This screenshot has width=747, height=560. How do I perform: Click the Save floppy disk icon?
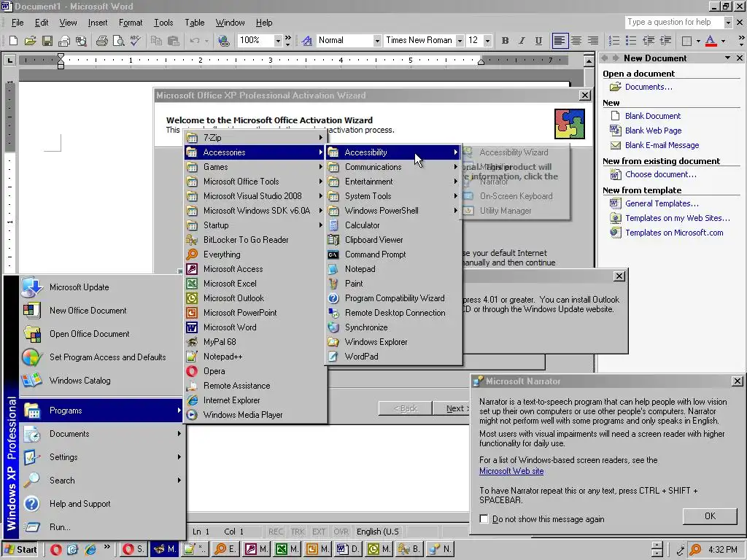click(47, 41)
